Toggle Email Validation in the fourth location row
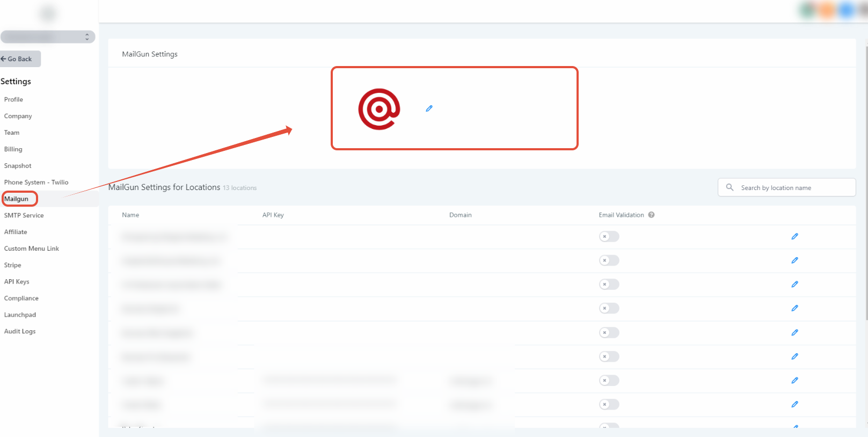 pyautogui.click(x=609, y=308)
